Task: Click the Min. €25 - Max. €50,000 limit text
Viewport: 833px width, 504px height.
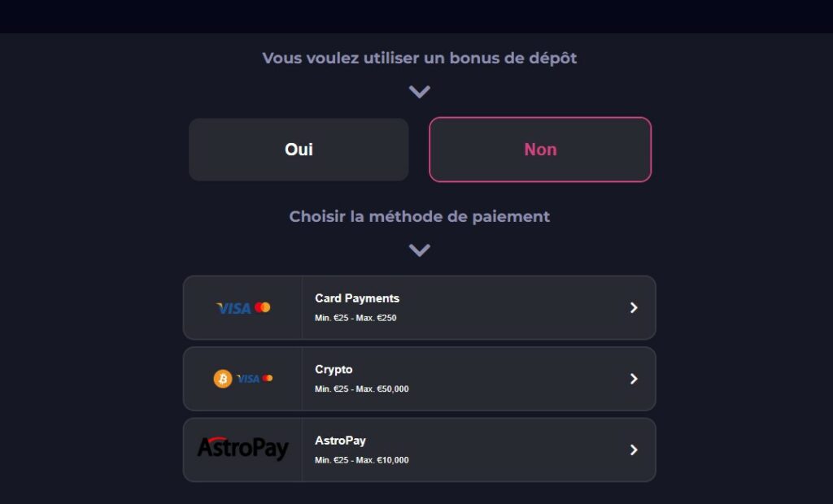Action: pyautogui.click(x=361, y=389)
